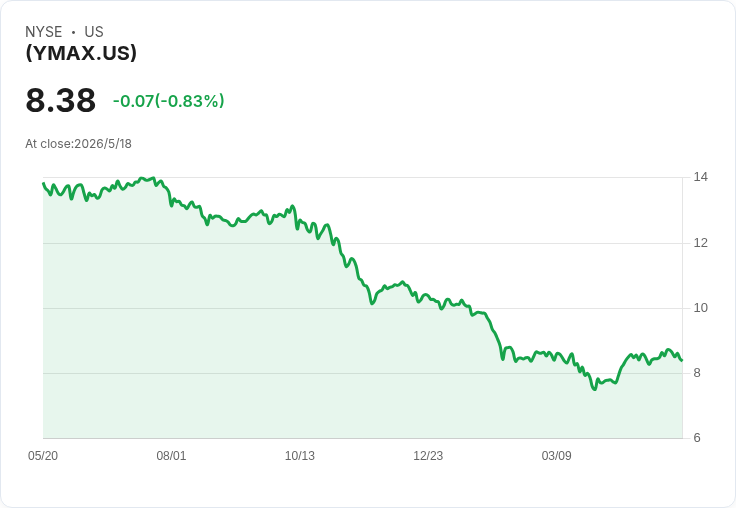Select the 08/01 date on x-axis
Image resolution: width=736 pixels, height=508 pixels.
click(171, 455)
